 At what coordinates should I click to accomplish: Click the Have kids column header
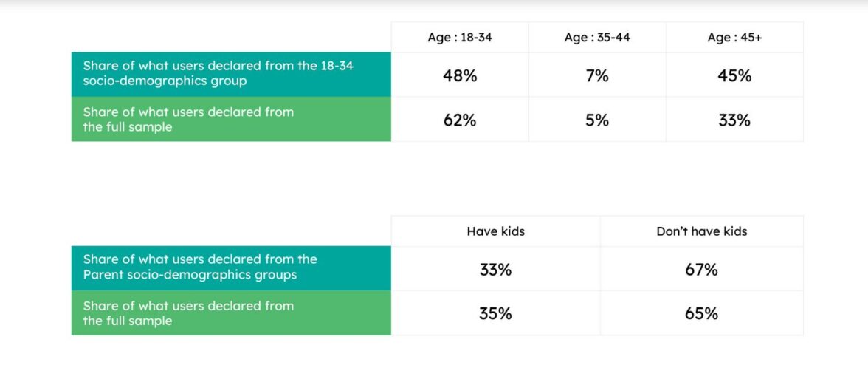click(x=495, y=231)
